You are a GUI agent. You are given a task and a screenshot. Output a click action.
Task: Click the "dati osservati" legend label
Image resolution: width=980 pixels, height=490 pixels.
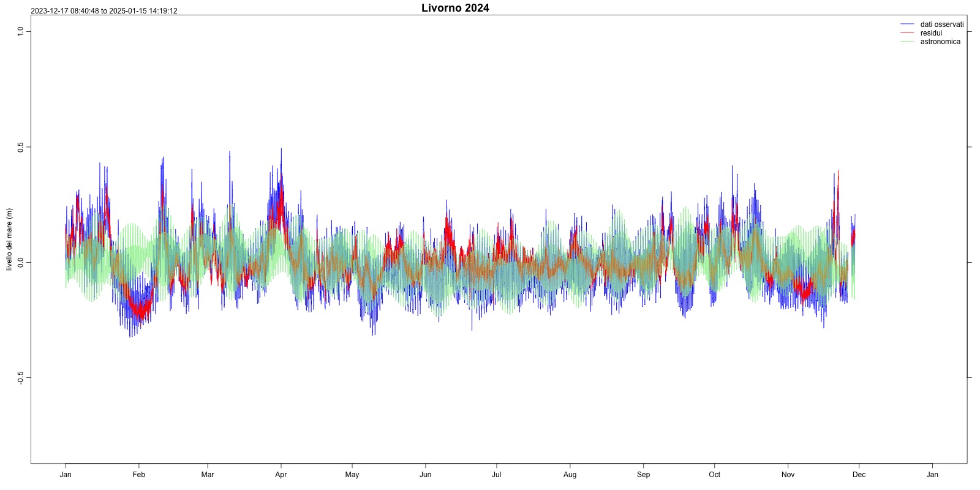[x=941, y=24]
